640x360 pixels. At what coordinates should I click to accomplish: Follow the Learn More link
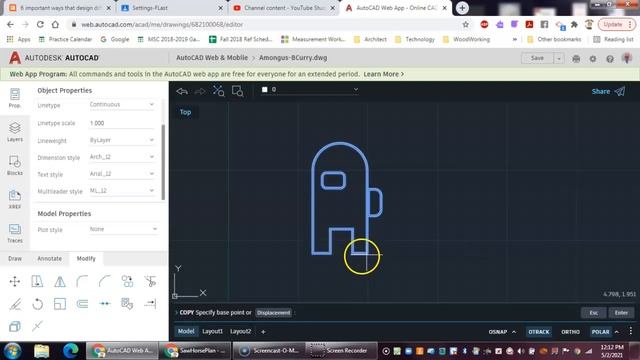click(x=383, y=74)
